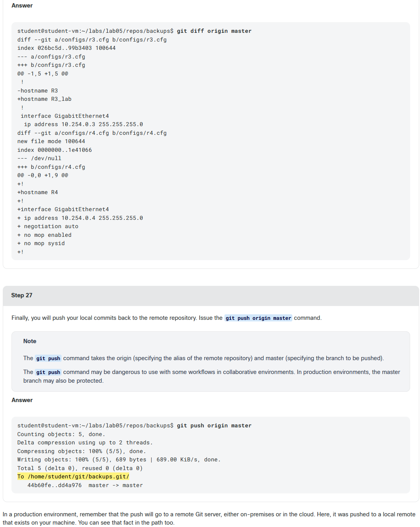Select the highlighted '/home/student/git/backups.git/' line
Image resolution: width=420 pixels, height=527 pixels.
click(73, 477)
